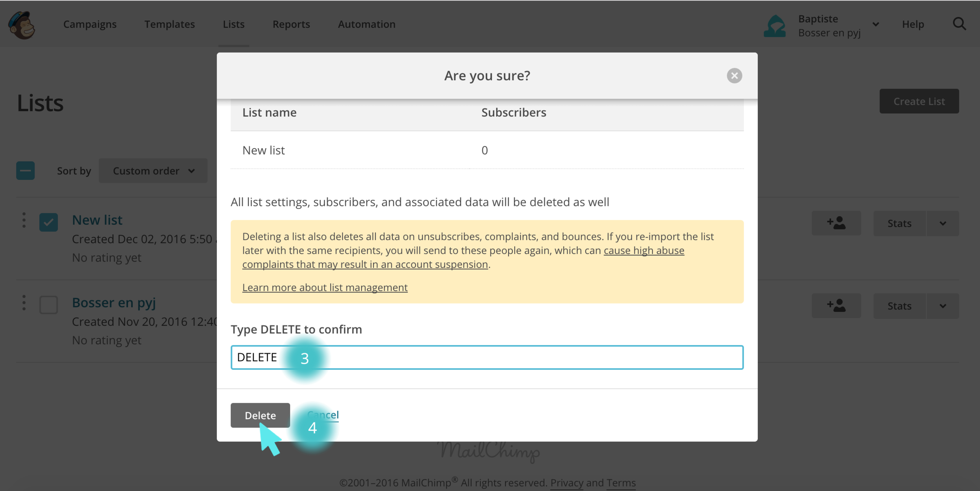This screenshot has height=491, width=980.
Task: Go to the Reports menu item
Action: click(x=291, y=24)
